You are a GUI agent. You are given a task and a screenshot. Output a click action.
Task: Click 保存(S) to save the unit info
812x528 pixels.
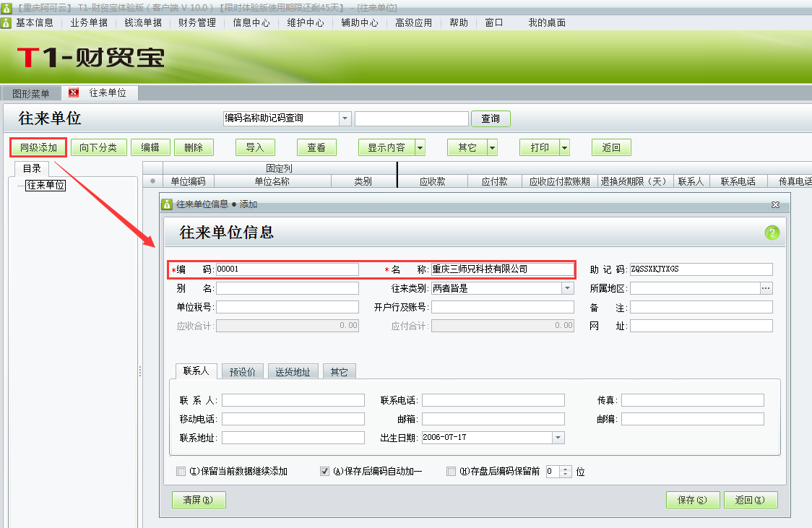(691, 499)
